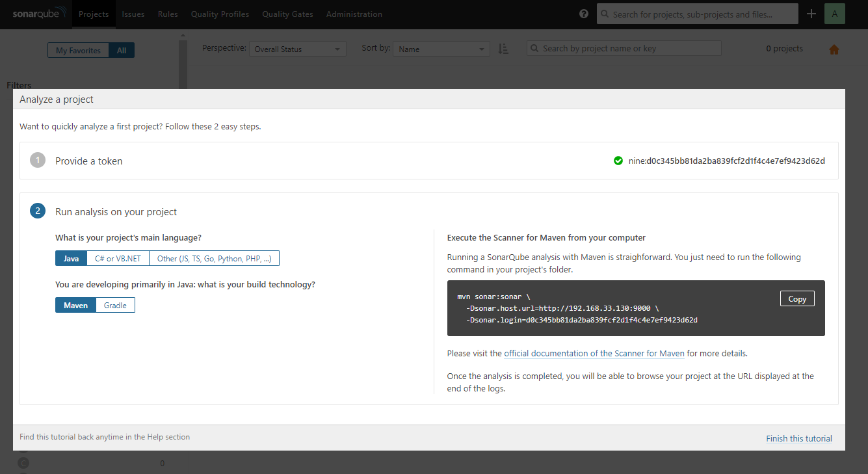Open the Perspective Overall Status dropdown

[298, 49]
